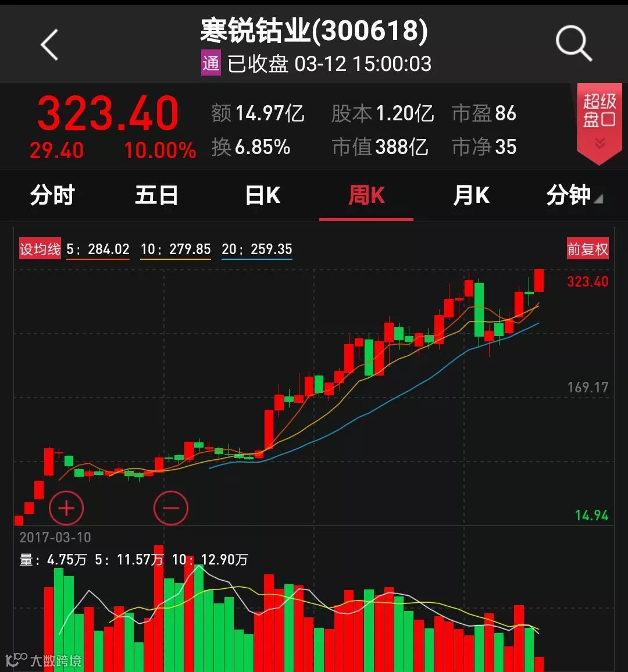Tap the purple 通 badge
This screenshot has width=628, height=672.
pos(211,63)
